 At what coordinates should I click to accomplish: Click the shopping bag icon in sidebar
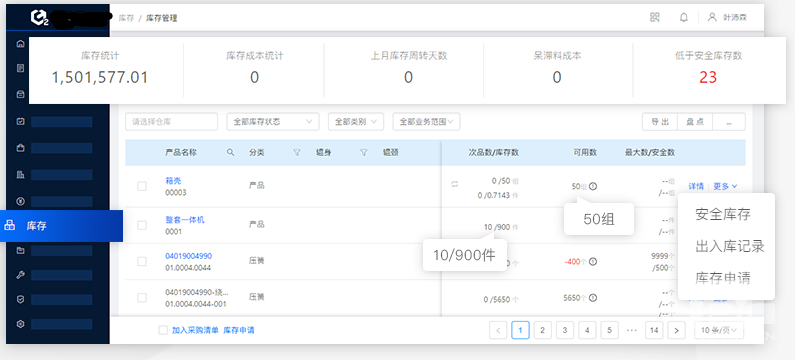click(21, 148)
